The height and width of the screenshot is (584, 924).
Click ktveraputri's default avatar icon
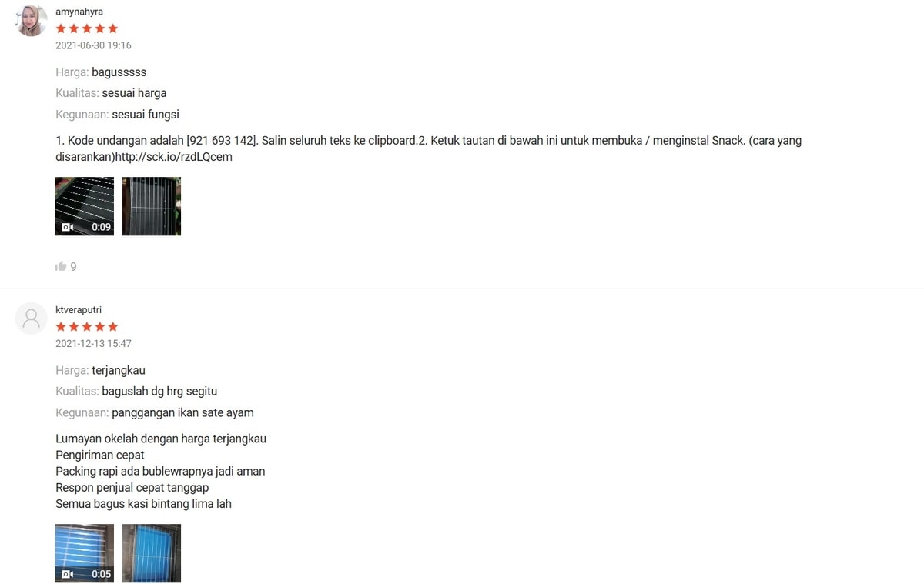coord(32,318)
